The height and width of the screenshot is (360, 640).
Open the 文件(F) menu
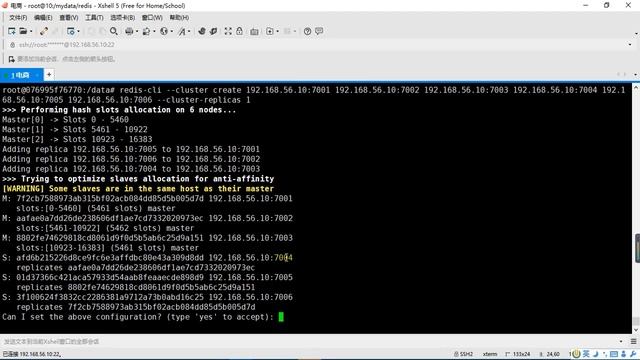tap(18, 18)
